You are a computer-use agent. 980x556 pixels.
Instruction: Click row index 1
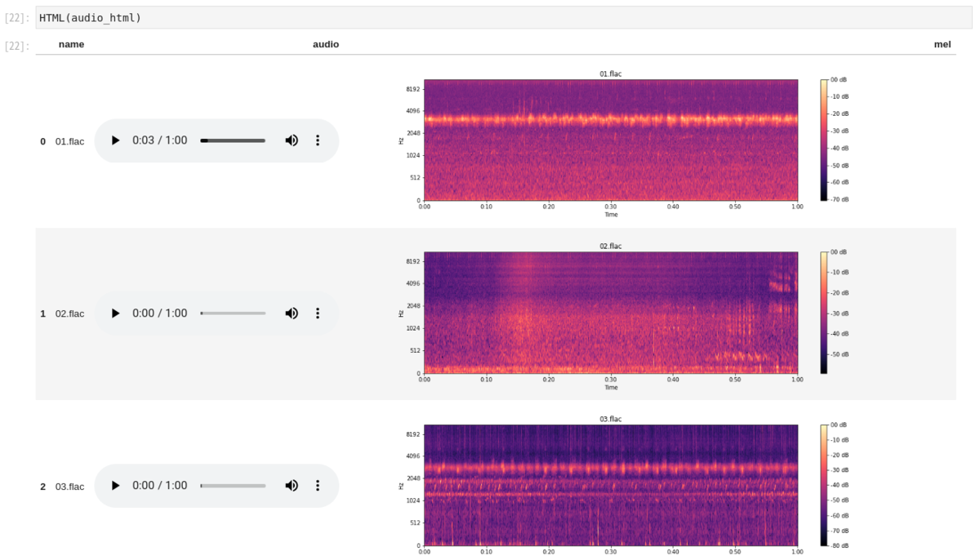point(43,314)
